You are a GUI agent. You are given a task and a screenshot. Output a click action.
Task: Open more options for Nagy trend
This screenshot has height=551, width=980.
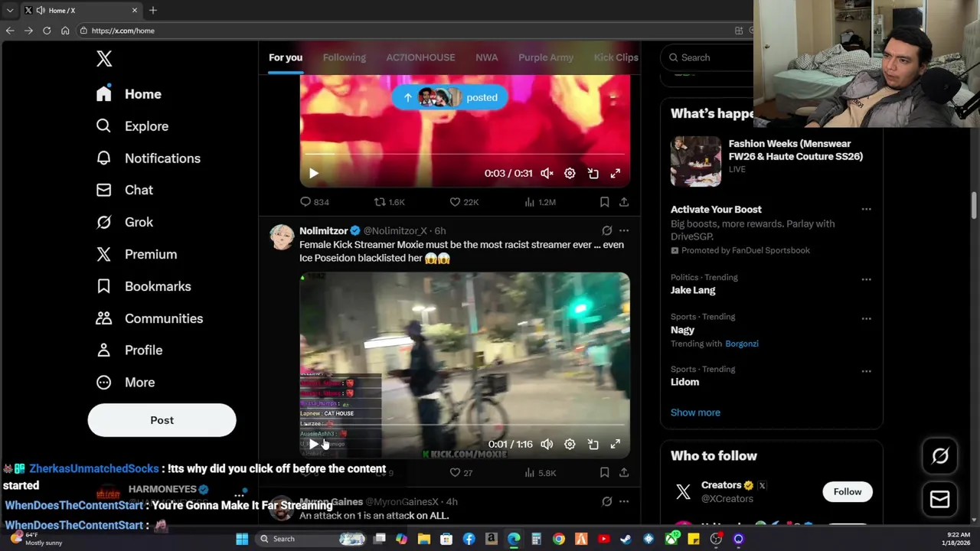coord(866,318)
